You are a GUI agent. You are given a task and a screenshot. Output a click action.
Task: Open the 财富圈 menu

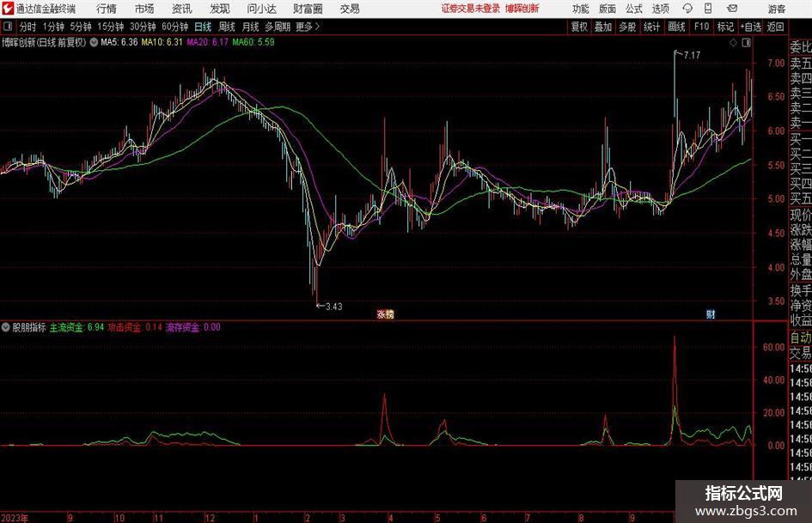[308, 9]
